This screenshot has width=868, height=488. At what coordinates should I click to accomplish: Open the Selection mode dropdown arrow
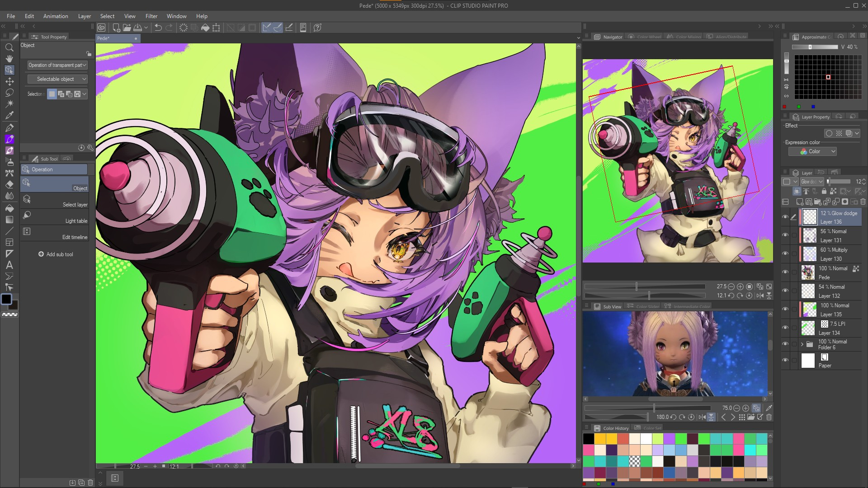click(84, 94)
